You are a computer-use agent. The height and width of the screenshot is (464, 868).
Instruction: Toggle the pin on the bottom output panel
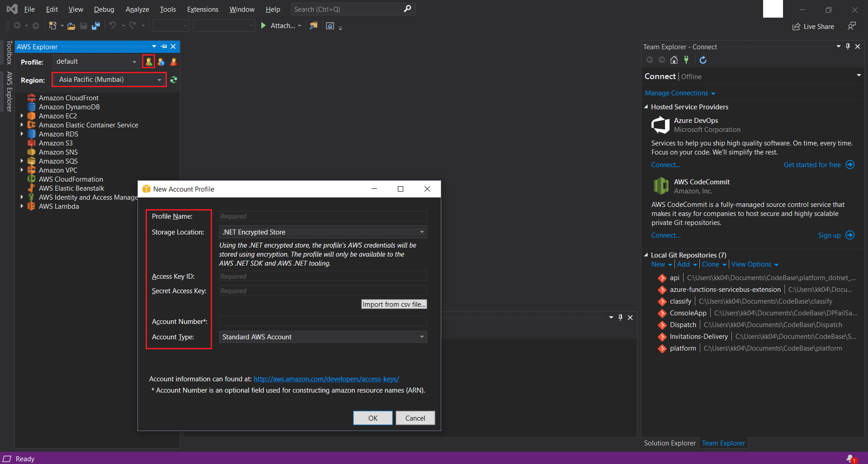621,318
